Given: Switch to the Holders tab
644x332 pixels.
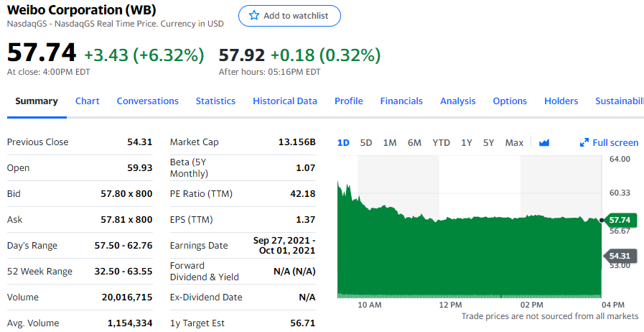Looking at the screenshot, I should pos(561,101).
